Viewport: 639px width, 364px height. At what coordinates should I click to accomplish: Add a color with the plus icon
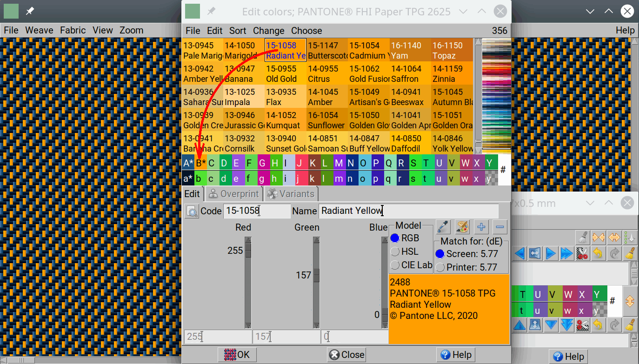coord(481,227)
